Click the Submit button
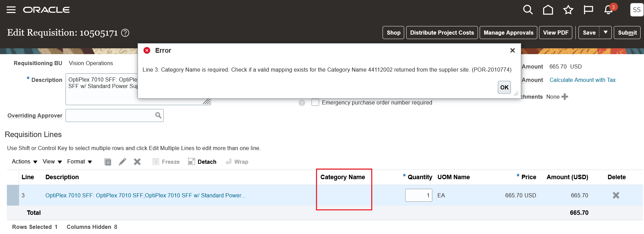This screenshot has height=234, width=644. (x=627, y=33)
